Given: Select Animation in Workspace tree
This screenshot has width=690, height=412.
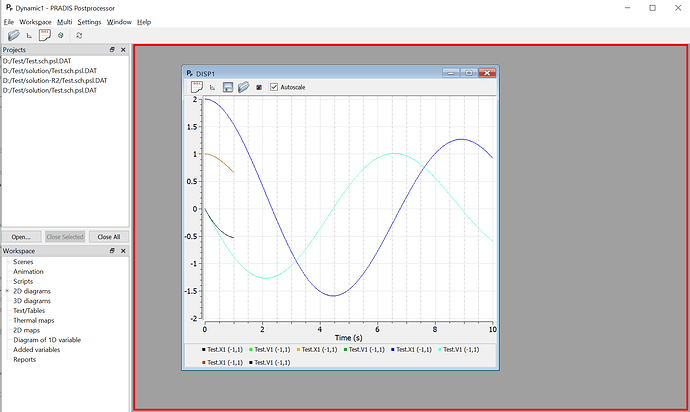Looking at the screenshot, I should pos(28,272).
